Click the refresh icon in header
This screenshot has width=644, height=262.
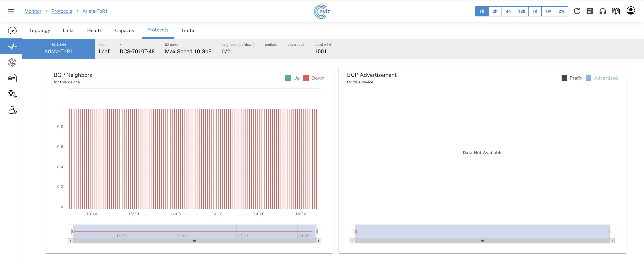click(577, 11)
